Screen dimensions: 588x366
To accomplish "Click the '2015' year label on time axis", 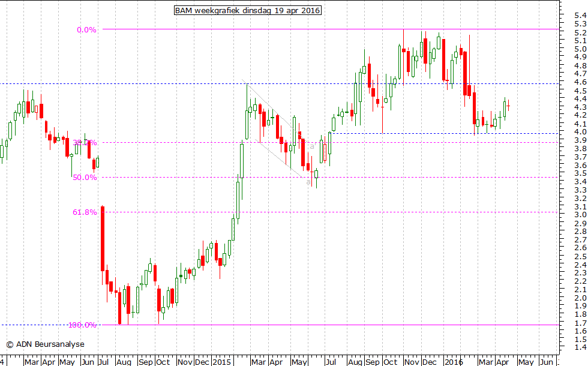I will pos(221,362).
